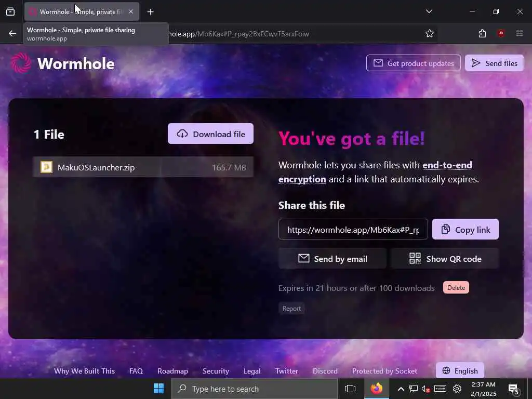Open the browser extensions menu
532x399 pixels.
[482, 33]
